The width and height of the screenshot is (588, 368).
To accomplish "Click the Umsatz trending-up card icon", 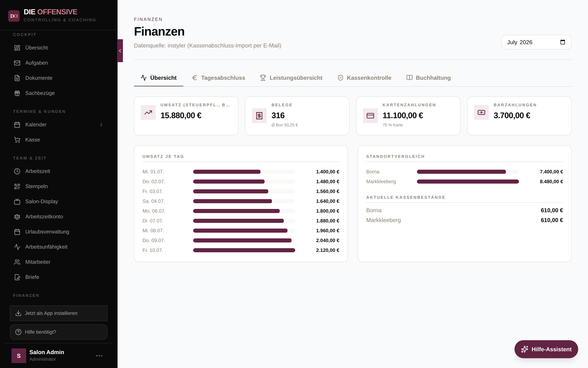I will click(x=148, y=112).
